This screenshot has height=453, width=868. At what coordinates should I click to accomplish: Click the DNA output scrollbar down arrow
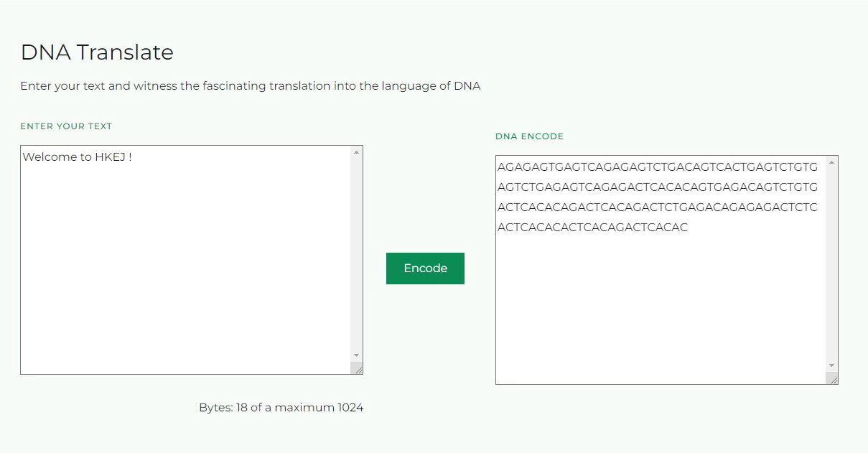tap(832, 366)
